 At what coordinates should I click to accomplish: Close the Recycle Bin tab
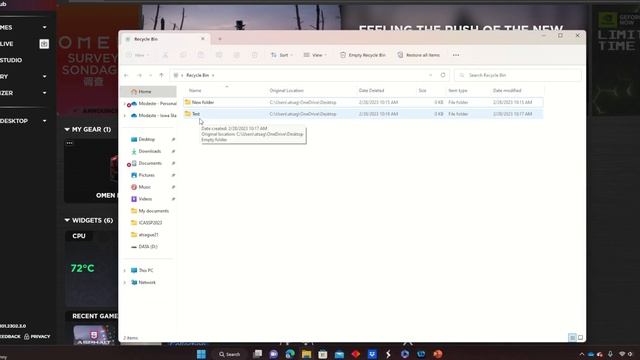click(x=203, y=39)
